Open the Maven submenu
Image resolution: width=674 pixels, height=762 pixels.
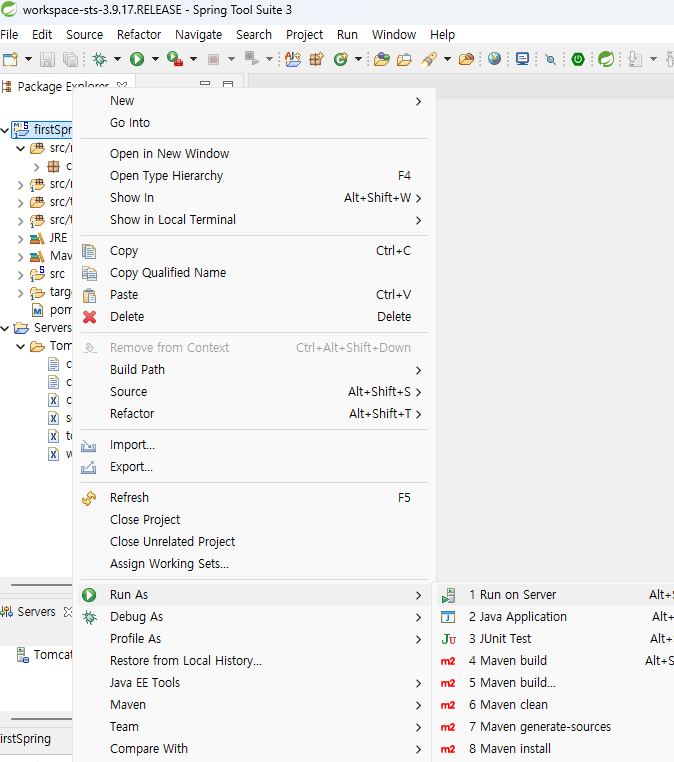(254, 705)
